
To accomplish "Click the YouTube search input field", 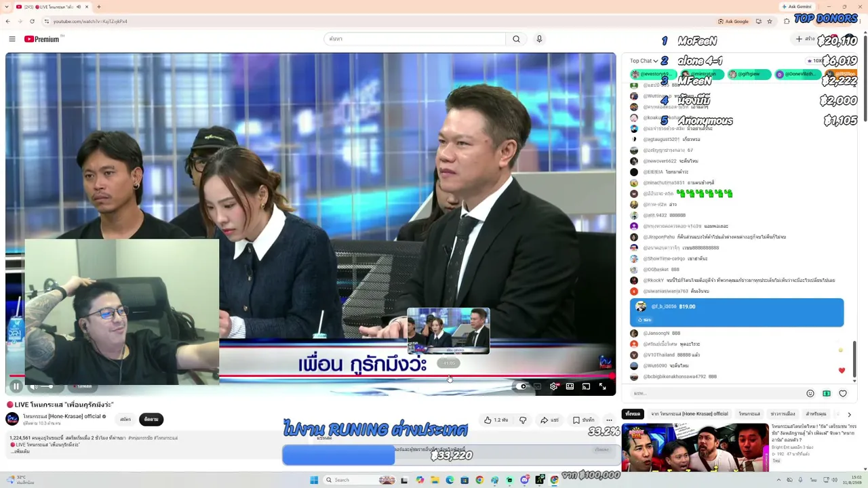I will click(414, 39).
